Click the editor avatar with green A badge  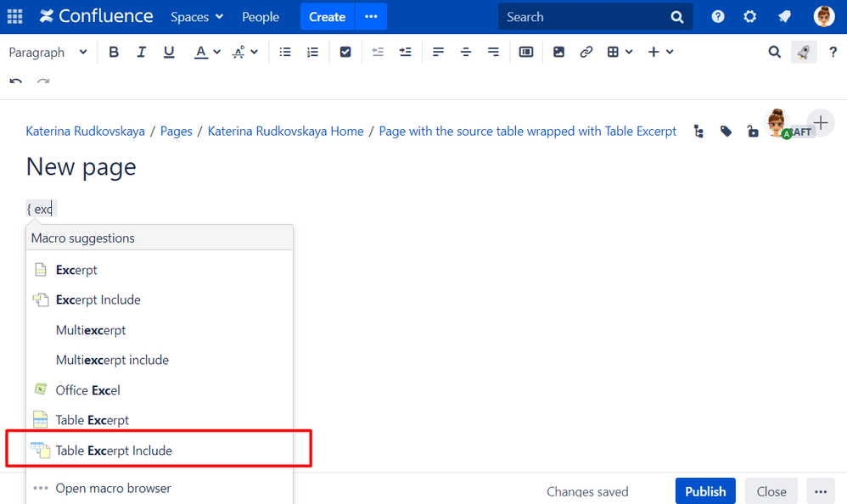pyautogui.click(x=777, y=124)
